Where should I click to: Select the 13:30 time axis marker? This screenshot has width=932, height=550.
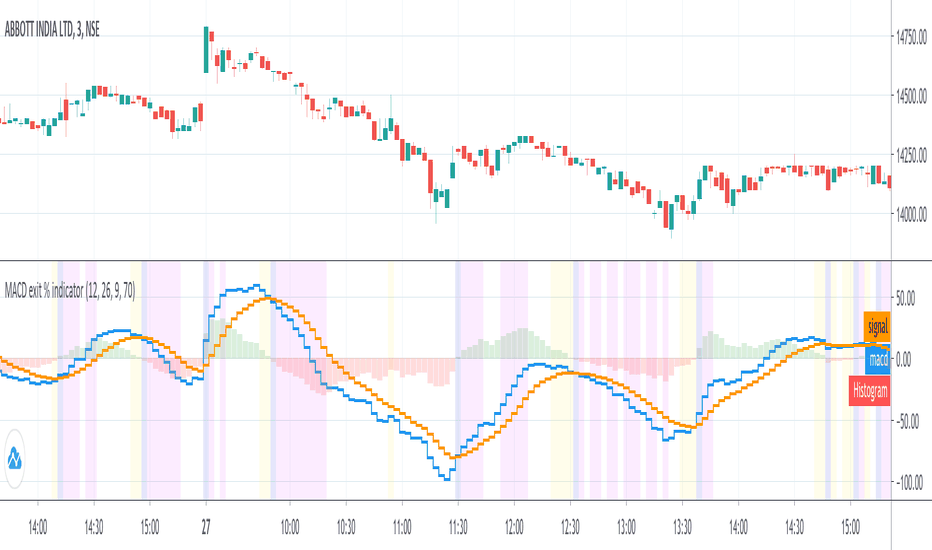tap(682, 524)
